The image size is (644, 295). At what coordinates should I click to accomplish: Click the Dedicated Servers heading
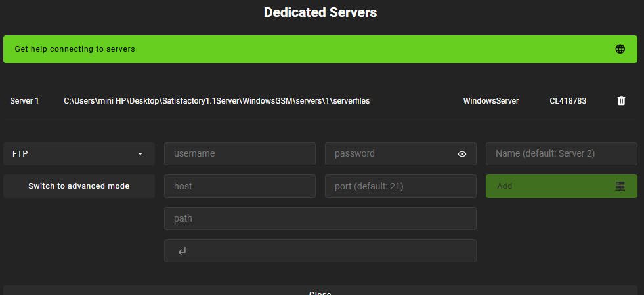coord(320,12)
